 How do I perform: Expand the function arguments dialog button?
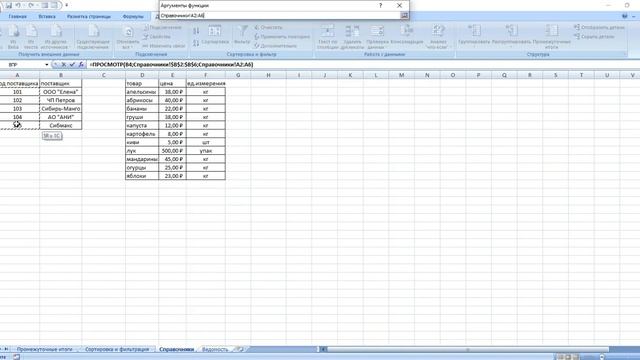click(x=404, y=16)
